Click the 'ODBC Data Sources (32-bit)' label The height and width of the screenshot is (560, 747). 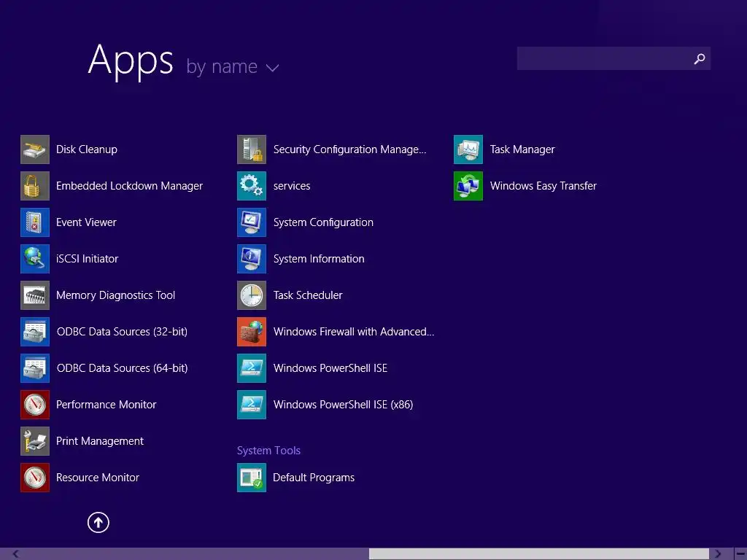(x=122, y=332)
